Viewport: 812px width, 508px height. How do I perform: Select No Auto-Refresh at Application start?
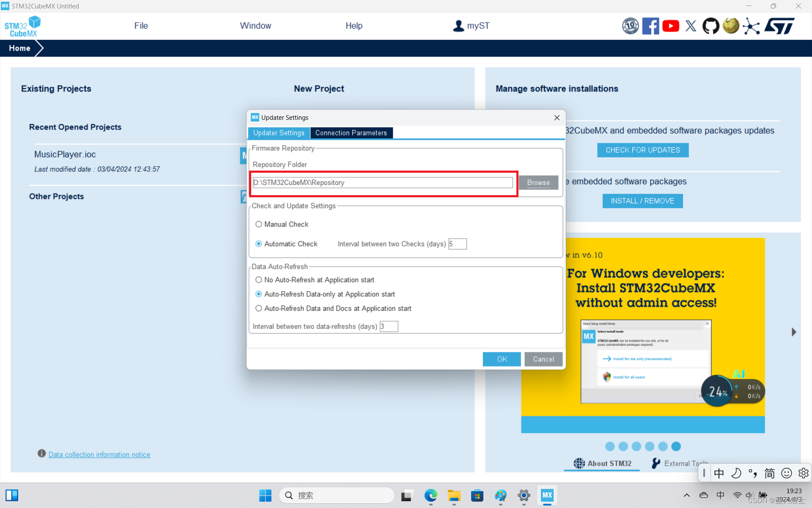pos(258,280)
